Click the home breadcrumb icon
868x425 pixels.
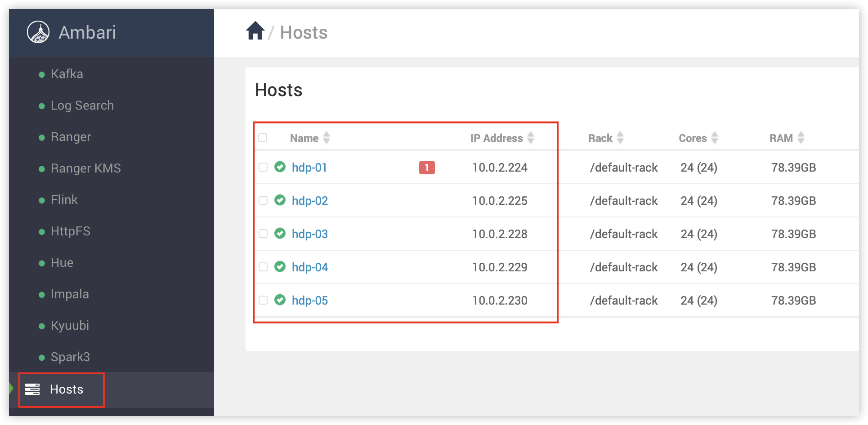(x=255, y=30)
